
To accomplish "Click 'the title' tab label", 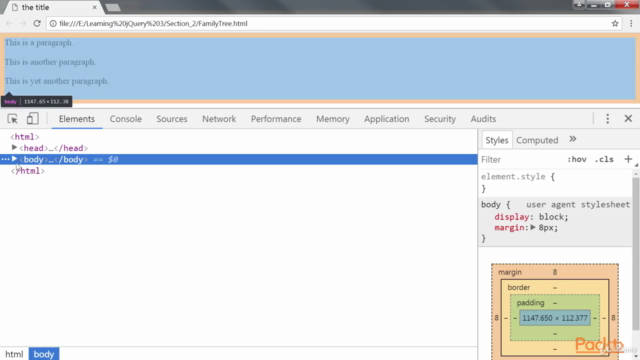I will point(35,7).
